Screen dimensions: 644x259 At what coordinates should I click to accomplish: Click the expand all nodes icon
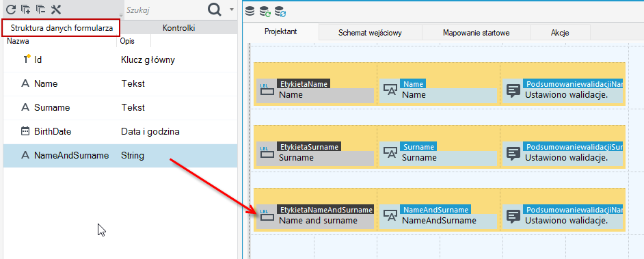point(25,9)
